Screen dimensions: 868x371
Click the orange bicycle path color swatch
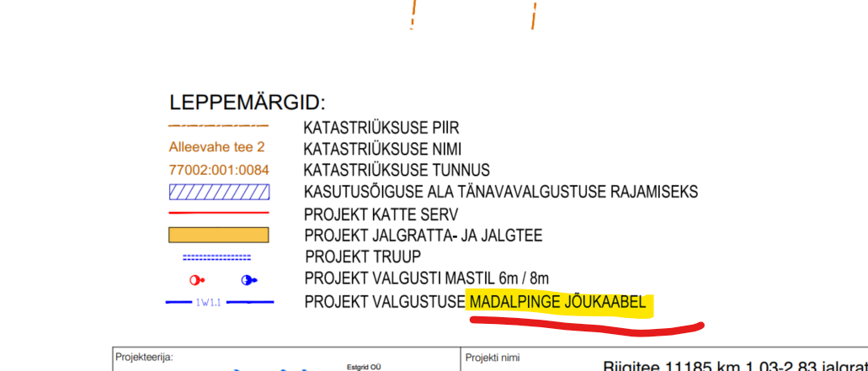coord(219,235)
